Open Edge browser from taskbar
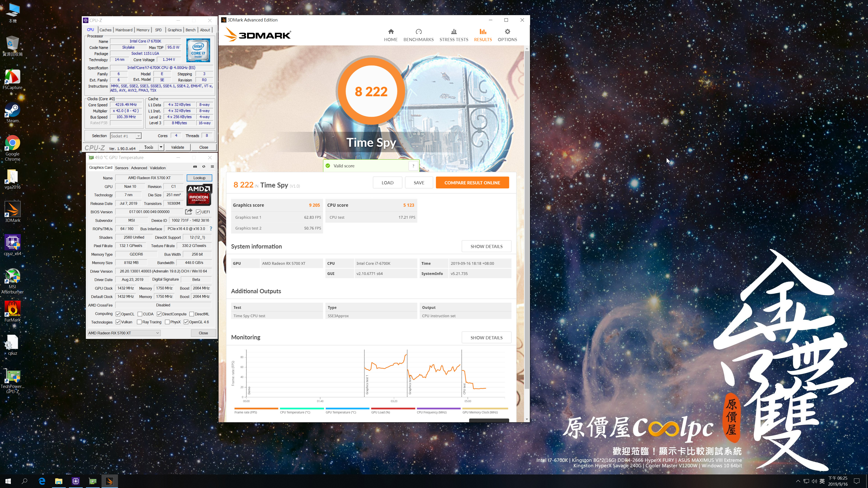Image resolution: width=868 pixels, height=488 pixels. (42, 481)
